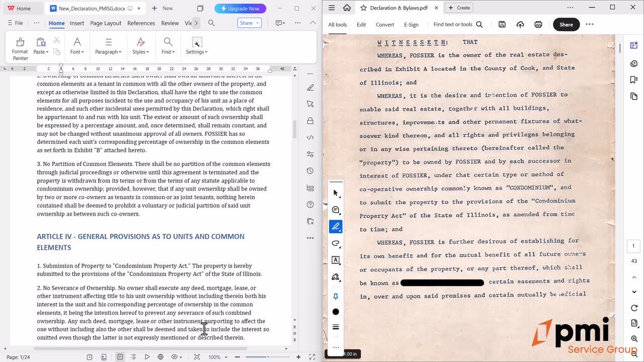644x362 pixels.
Task: Select the Acrobat highlighter tool
Action: tap(336, 227)
